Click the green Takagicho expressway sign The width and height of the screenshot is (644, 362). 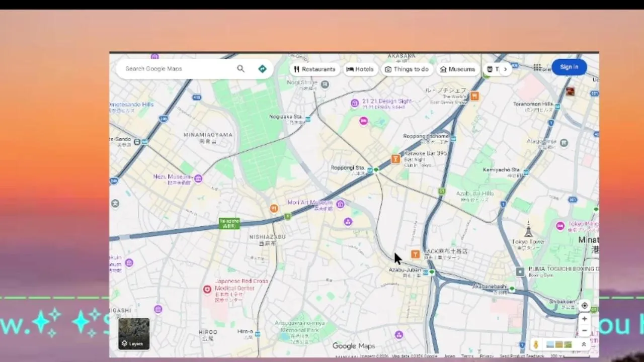tap(229, 224)
